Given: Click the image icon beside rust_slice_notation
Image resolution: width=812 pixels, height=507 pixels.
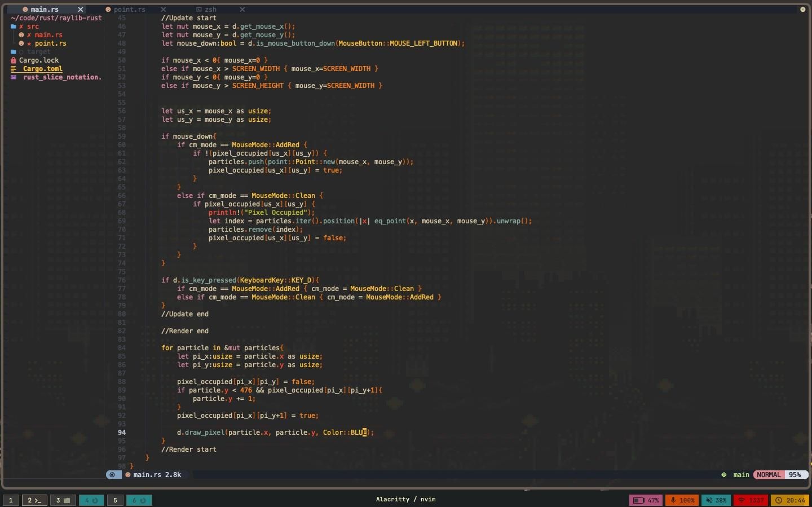Looking at the screenshot, I should [14, 77].
